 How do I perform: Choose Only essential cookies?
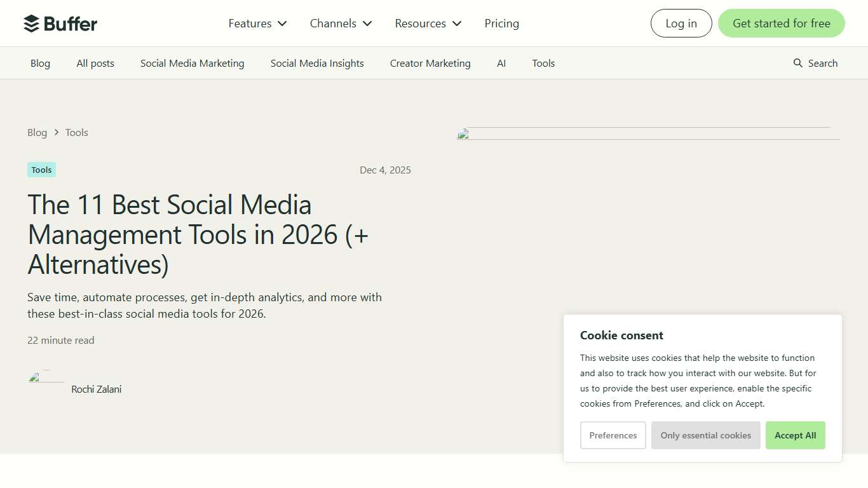[705, 435]
